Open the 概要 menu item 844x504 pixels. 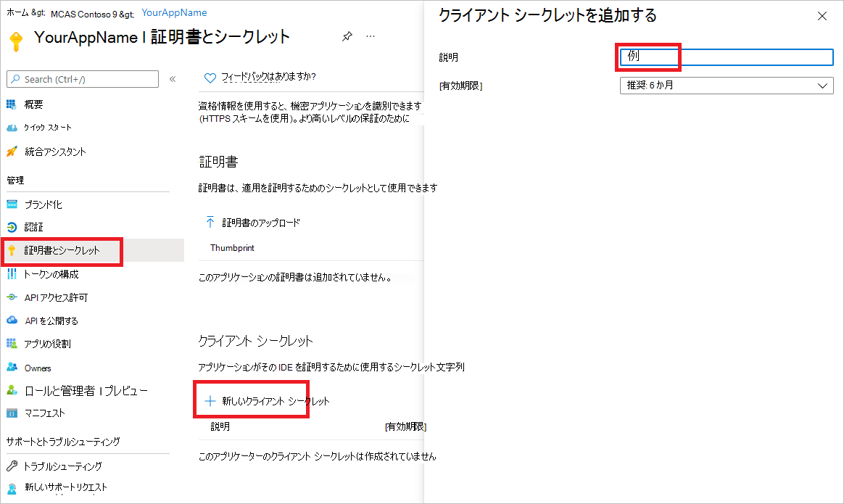click(x=33, y=104)
